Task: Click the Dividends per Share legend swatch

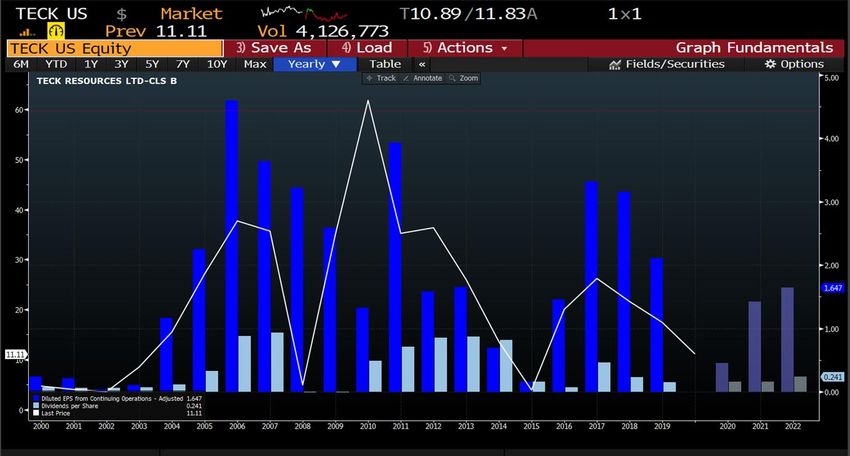Action: [x=36, y=406]
